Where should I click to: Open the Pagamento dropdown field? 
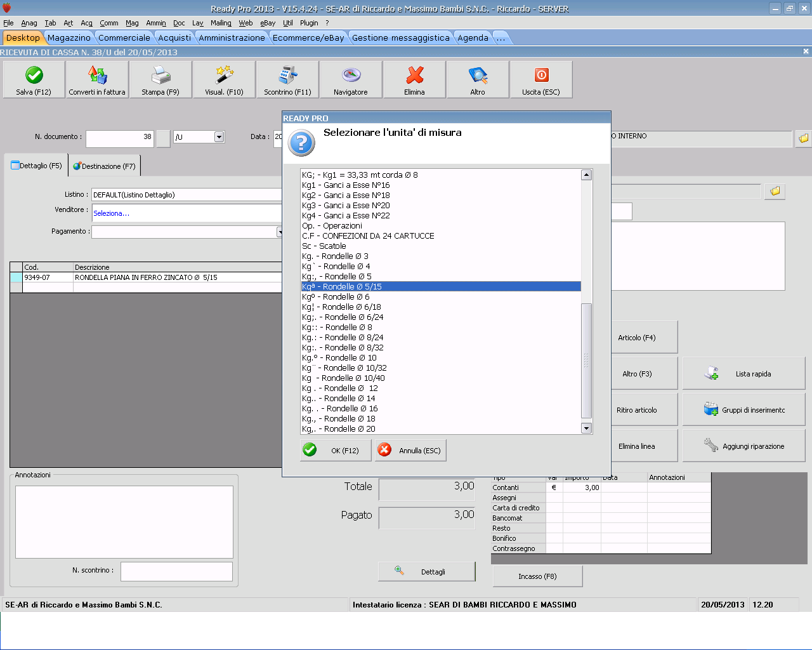pyautogui.click(x=188, y=232)
